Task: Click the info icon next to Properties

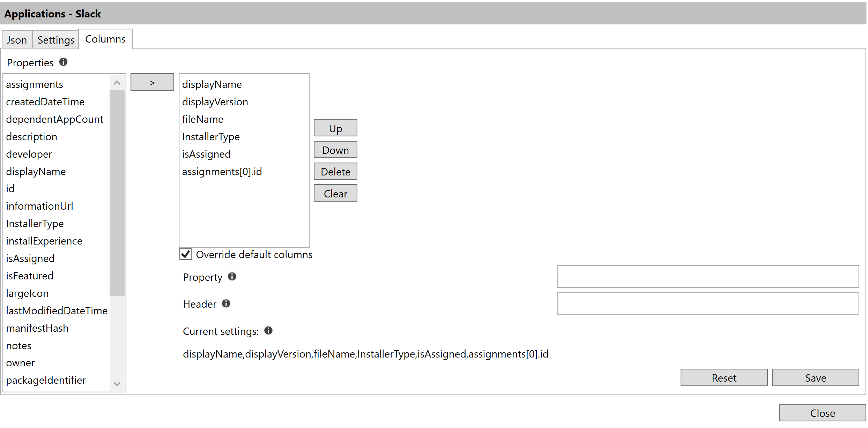Action: (x=63, y=62)
